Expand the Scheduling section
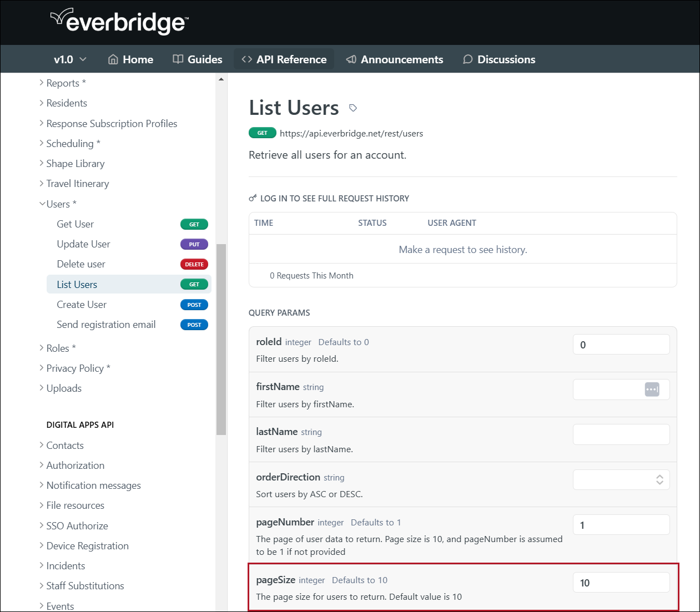 pyautogui.click(x=70, y=143)
